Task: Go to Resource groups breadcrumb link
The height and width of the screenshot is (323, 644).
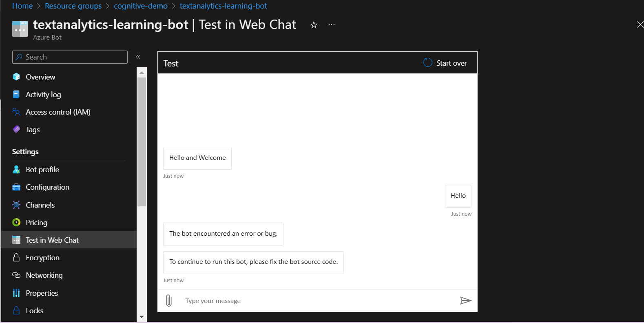Action: pos(73,6)
